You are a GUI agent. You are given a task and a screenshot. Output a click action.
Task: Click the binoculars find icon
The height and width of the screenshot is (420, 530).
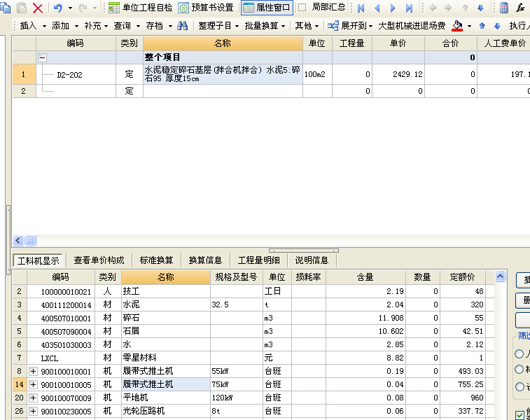pos(182,26)
